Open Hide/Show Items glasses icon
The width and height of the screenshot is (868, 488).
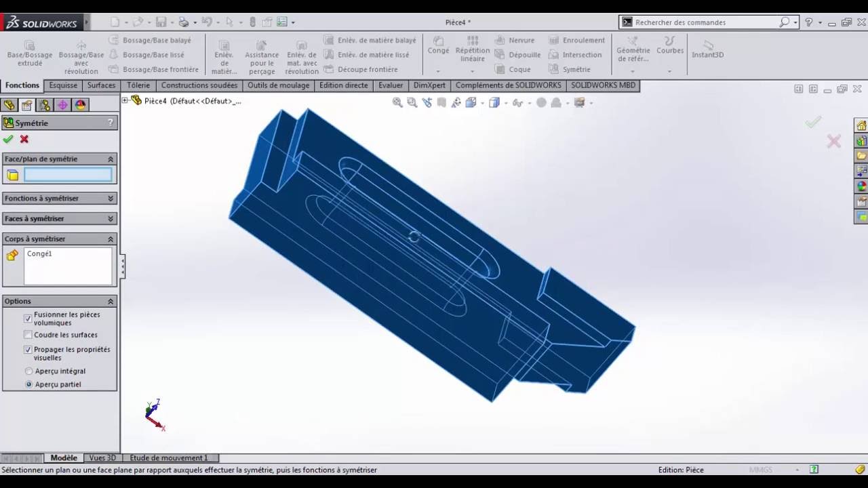point(518,103)
